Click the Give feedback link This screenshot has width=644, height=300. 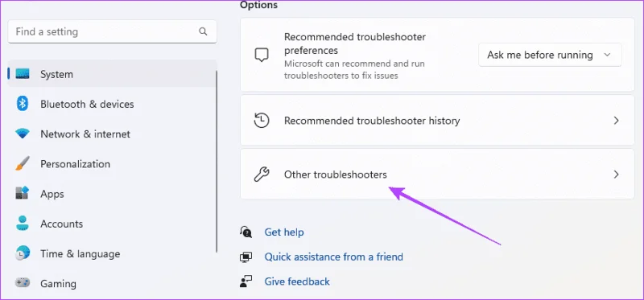click(x=297, y=282)
